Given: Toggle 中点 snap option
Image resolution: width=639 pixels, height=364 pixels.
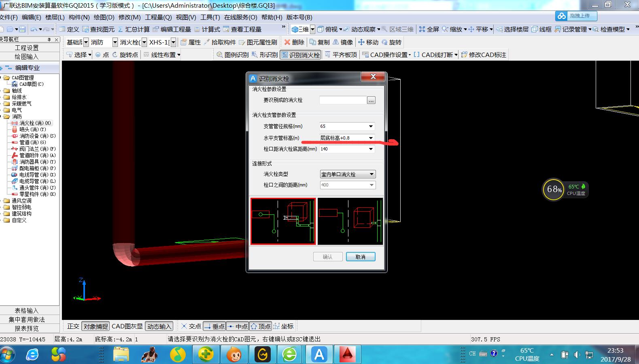Looking at the screenshot, I should (x=238, y=326).
